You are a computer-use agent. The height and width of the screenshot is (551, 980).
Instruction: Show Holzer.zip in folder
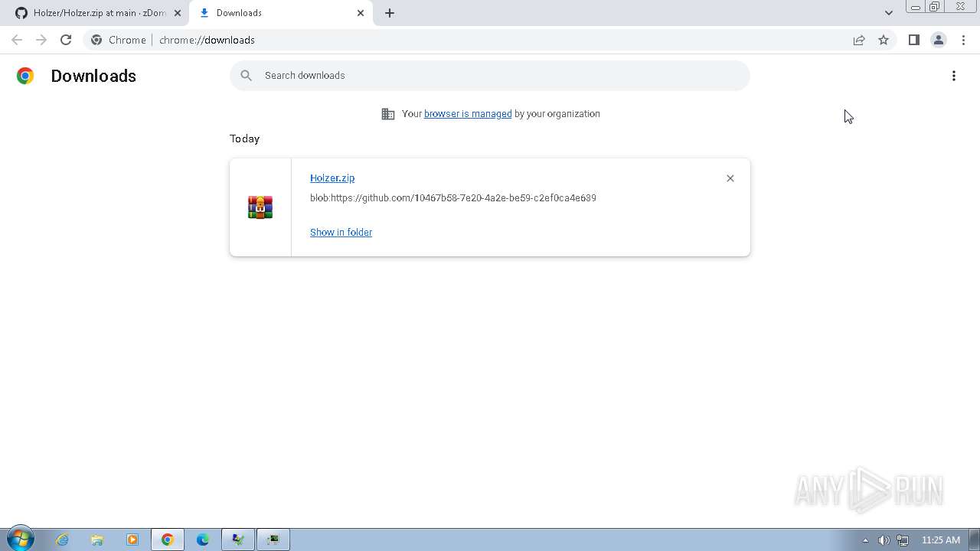click(x=341, y=232)
